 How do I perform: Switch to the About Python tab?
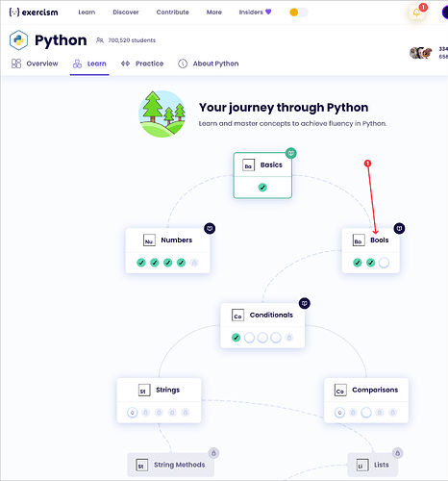(x=209, y=63)
